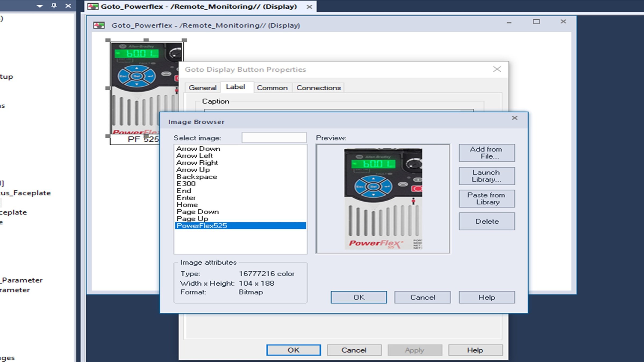Toggle the explorer panel pin icon
This screenshot has height=362, width=644.
[54, 6]
